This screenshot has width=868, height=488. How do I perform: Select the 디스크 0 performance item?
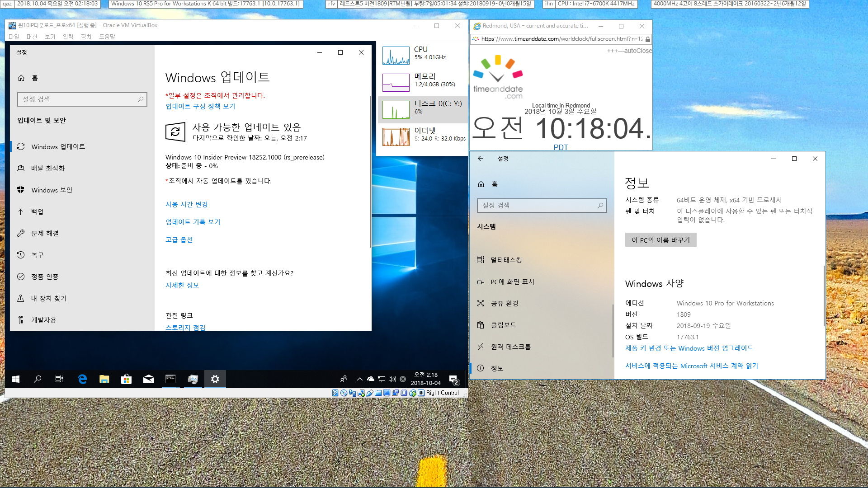[423, 109]
